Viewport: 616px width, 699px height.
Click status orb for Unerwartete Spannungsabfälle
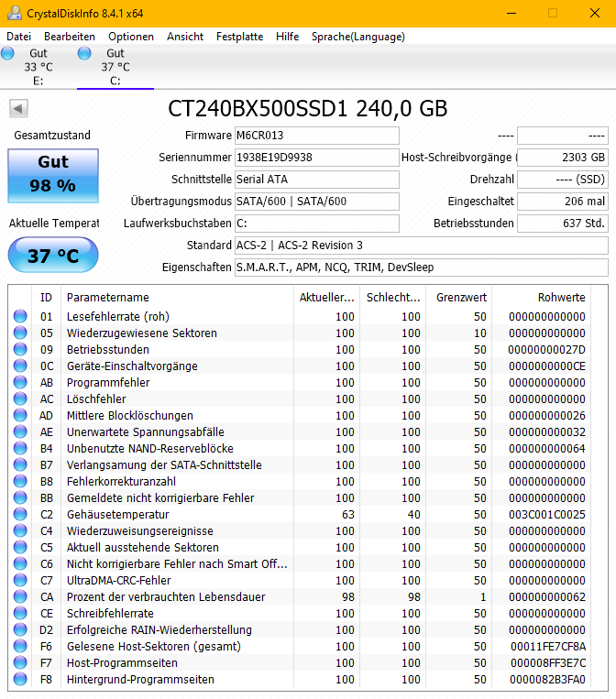pyautogui.click(x=20, y=431)
